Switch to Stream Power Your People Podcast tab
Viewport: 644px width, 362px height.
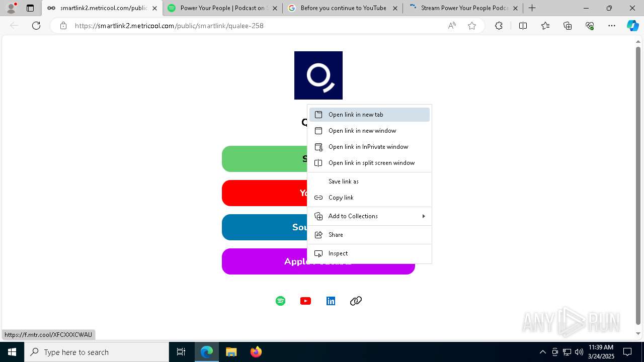pyautogui.click(x=463, y=8)
